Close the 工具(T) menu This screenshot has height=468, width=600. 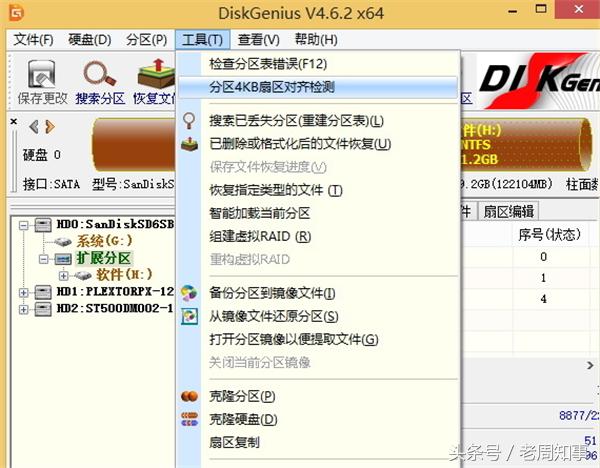202,39
